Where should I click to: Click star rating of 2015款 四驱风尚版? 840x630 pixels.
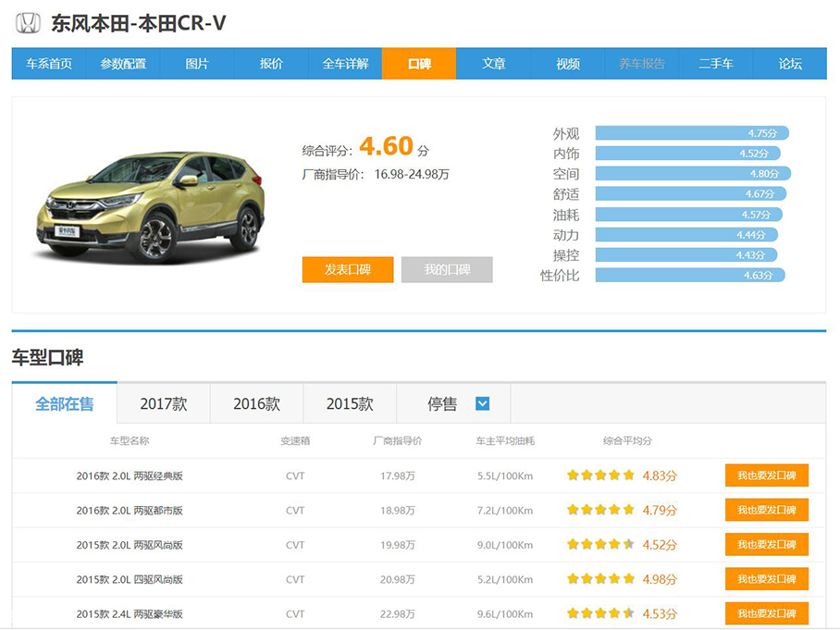click(600, 579)
